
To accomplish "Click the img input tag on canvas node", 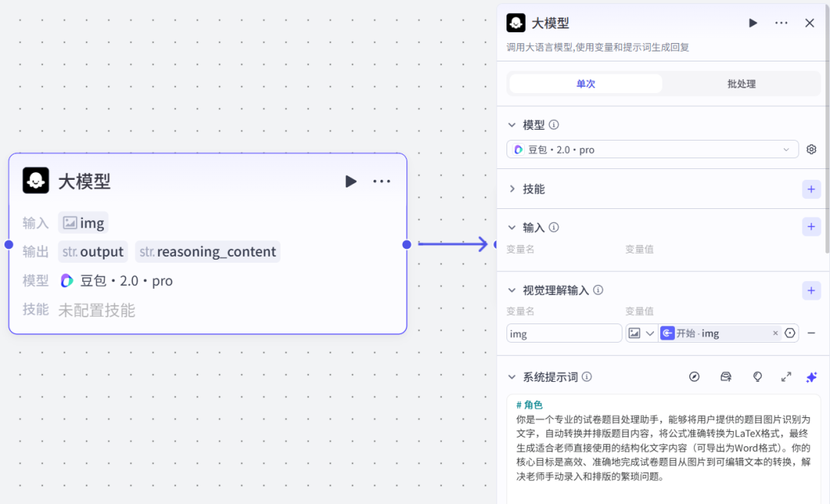I will [83, 223].
